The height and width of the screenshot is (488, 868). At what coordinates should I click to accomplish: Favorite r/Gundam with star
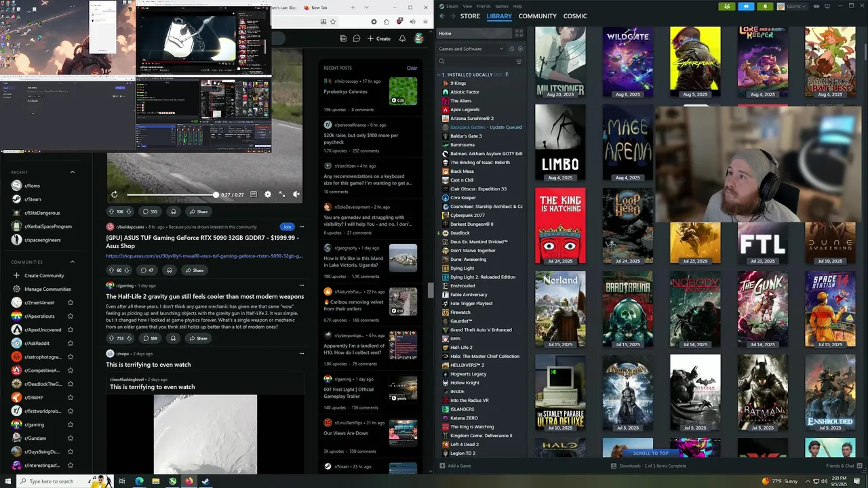[x=71, y=439]
